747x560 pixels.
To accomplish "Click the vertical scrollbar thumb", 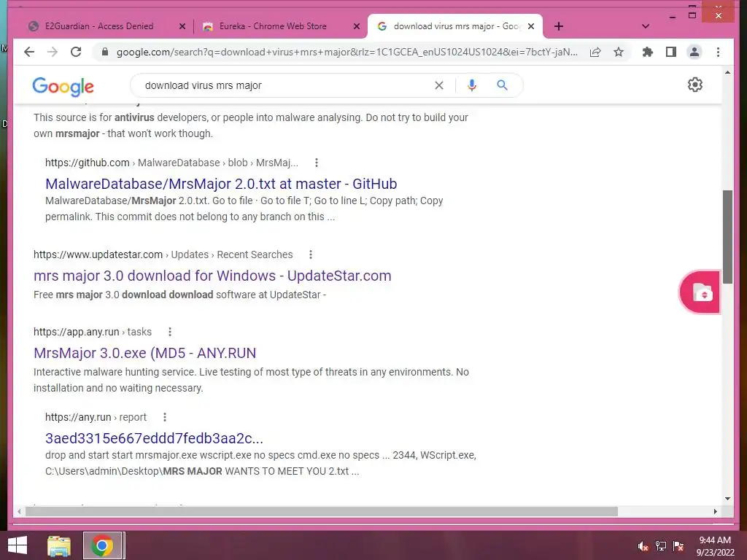I will [727, 237].
